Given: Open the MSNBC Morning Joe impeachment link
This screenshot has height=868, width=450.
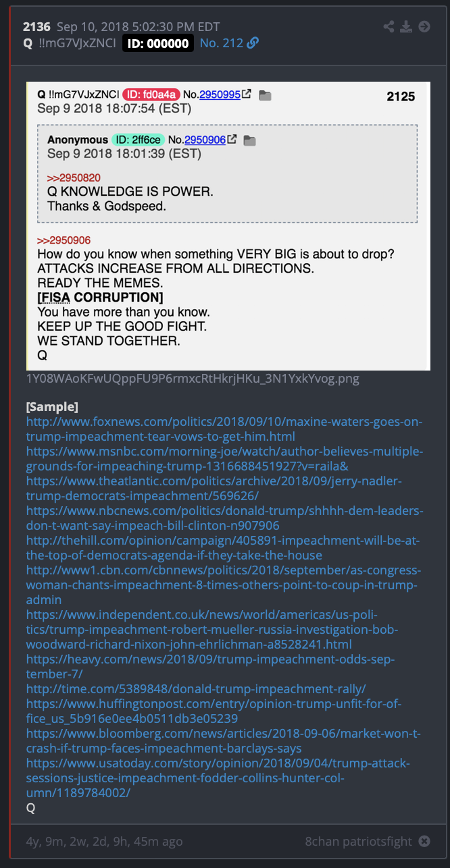Looking at the screenshot, I should coord(224,459).
